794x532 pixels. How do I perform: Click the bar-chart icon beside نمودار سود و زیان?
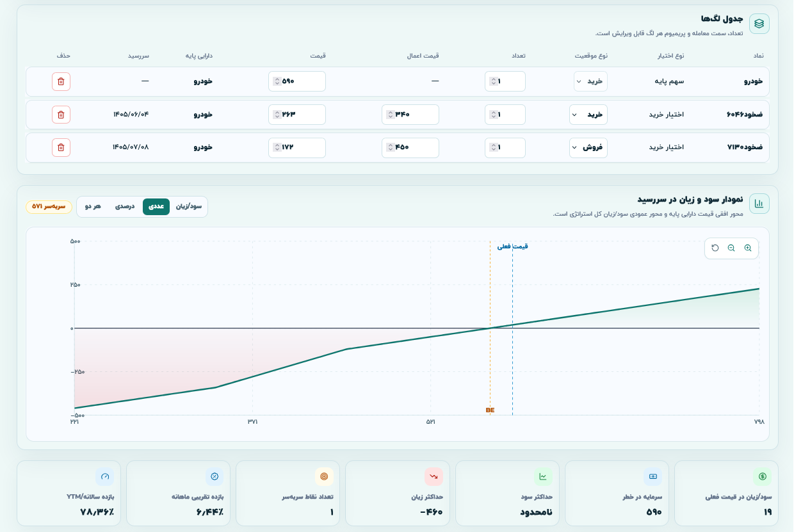pyautogui.click(x=759, y=204)
